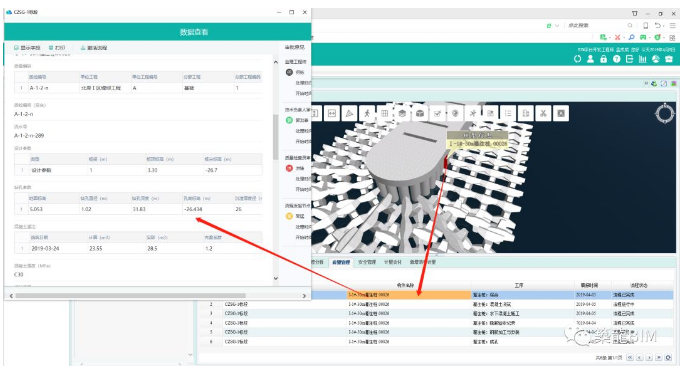Image resolution: width=684 pixels, height=369 pixels.
Task: Click the grid view tool in 3D toolbar
Action: (x=385, y=113)
